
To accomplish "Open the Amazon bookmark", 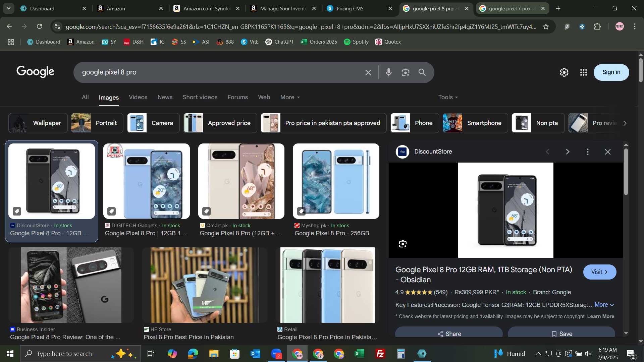I will [81, 42].
